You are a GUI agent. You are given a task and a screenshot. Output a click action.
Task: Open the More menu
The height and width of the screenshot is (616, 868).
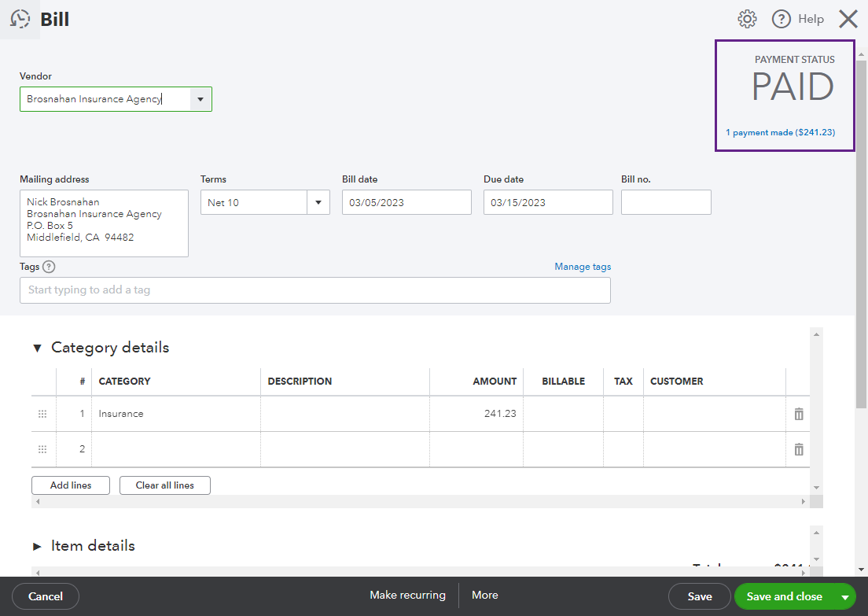[x=484, y=595]
